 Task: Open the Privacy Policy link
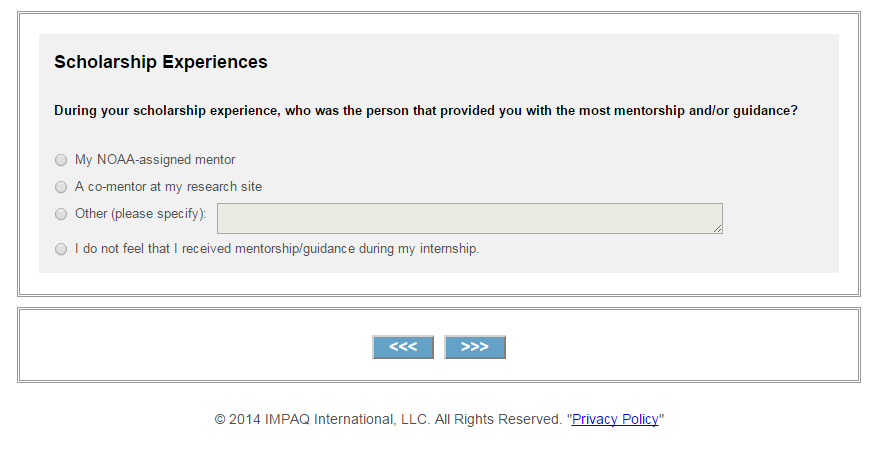[615, 420]
